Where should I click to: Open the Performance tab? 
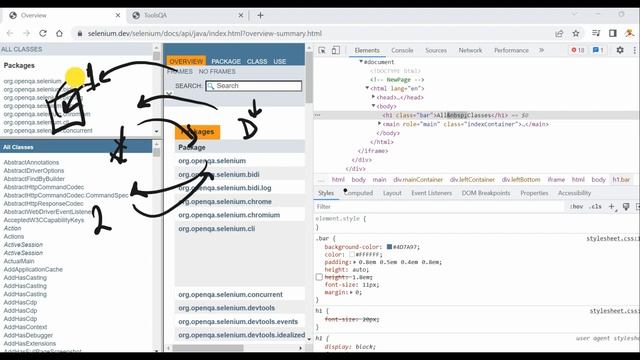511,50
